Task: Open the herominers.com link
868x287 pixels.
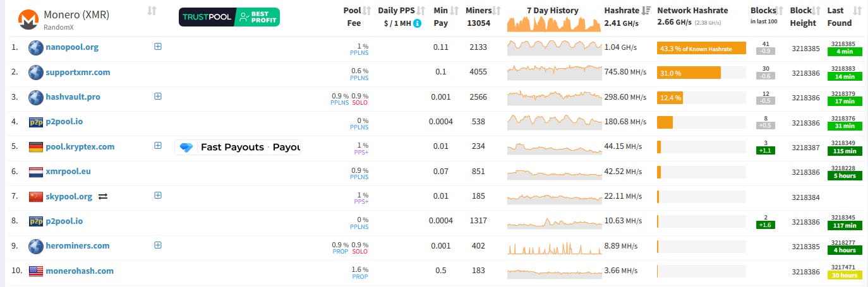Action: coord(78,246)
